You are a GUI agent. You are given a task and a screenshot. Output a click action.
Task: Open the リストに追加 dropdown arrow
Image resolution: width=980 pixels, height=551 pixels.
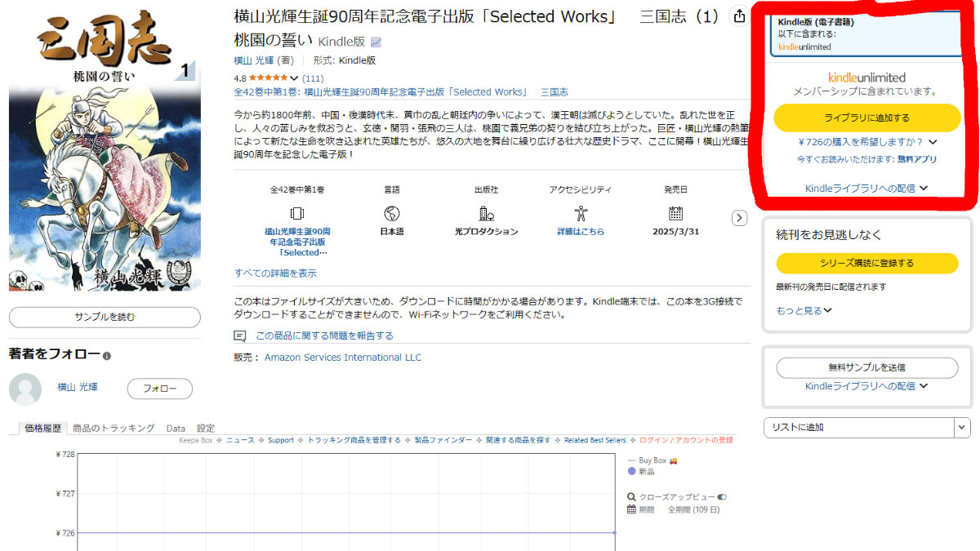[963, 427]
